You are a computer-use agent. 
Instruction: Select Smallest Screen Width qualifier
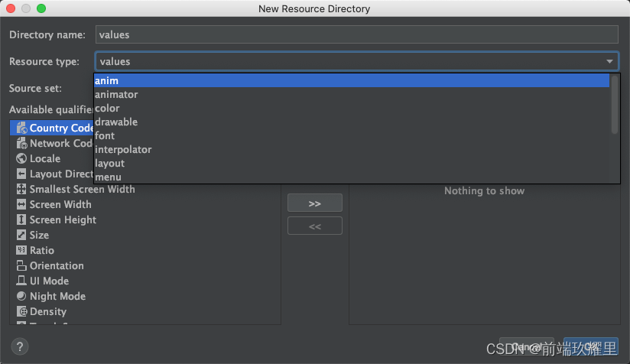click(145, 189)
